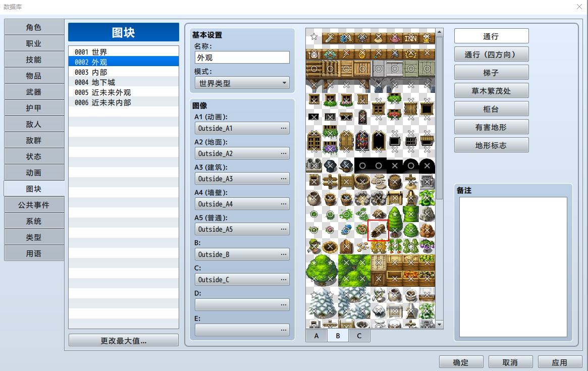
Task: Toggle passage on the stepping stones tile
Action: [x=379, y=182]
